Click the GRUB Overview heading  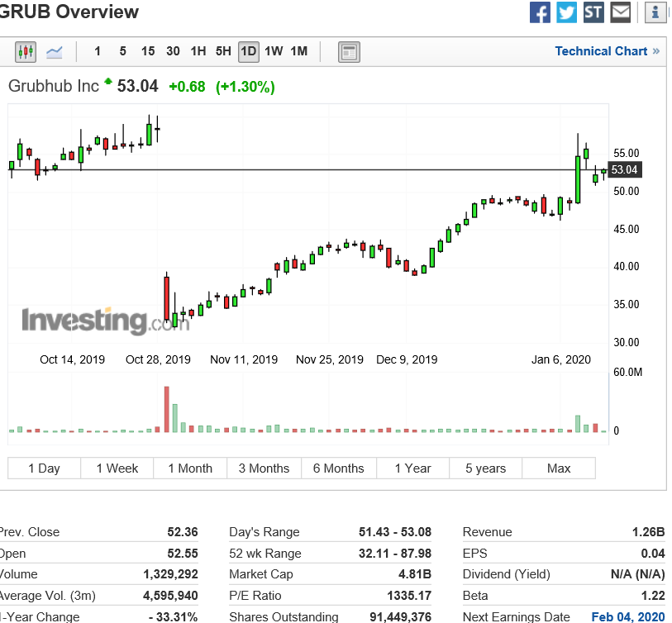(69, 12)
